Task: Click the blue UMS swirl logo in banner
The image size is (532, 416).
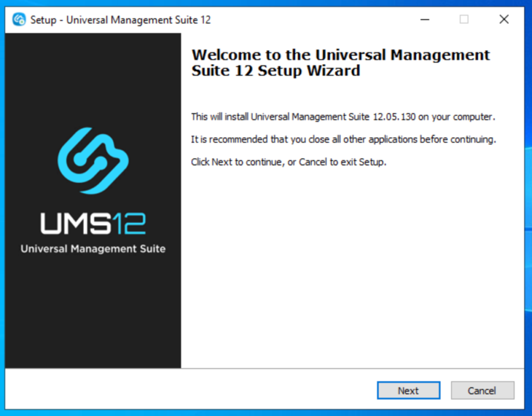Action: tap(93, 160)
